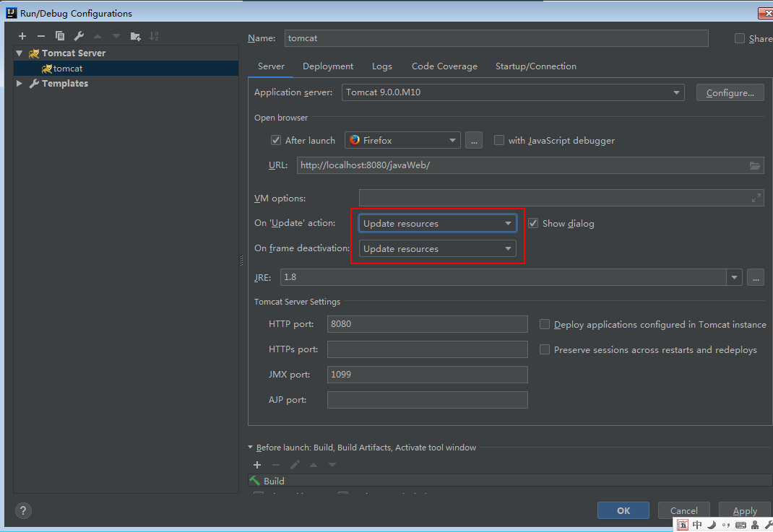
Task: Move before-launch task down arrow
Action: [332, 465]
